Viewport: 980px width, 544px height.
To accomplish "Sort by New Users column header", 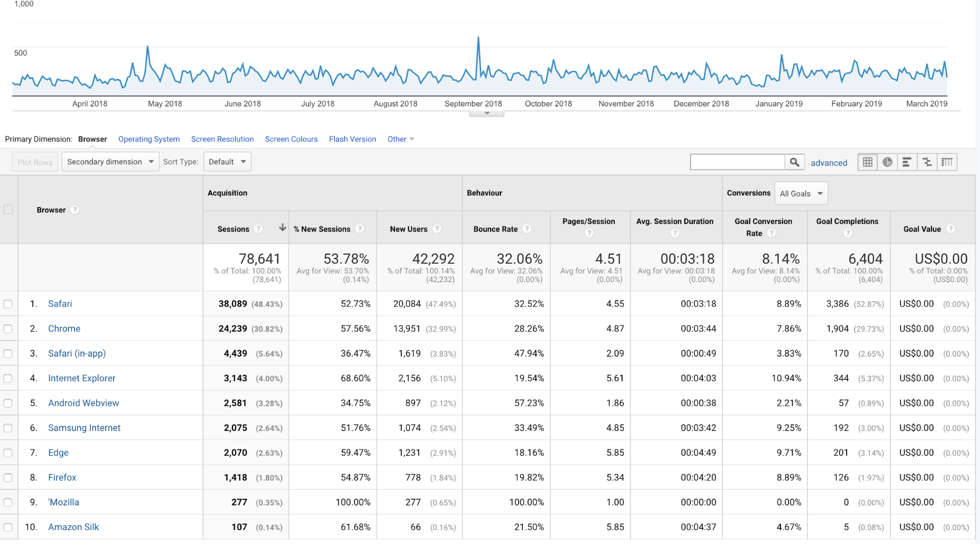I will click(409, 229).
